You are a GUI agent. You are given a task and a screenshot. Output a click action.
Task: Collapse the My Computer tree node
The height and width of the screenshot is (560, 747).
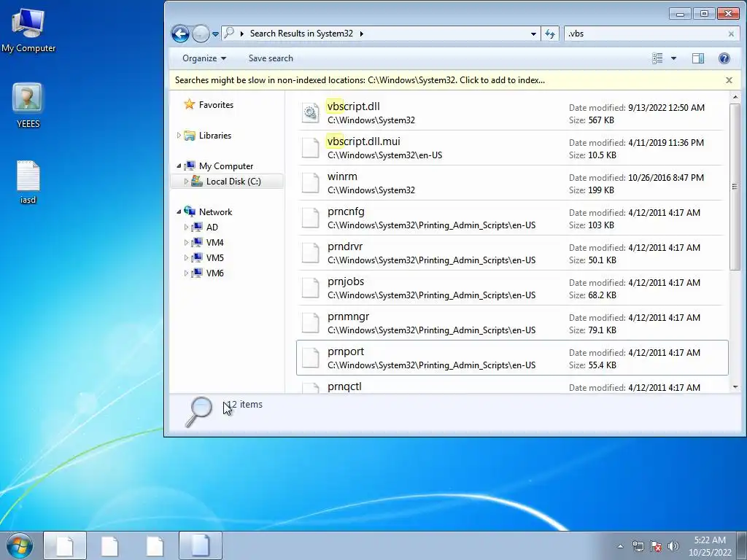point(179,166)
